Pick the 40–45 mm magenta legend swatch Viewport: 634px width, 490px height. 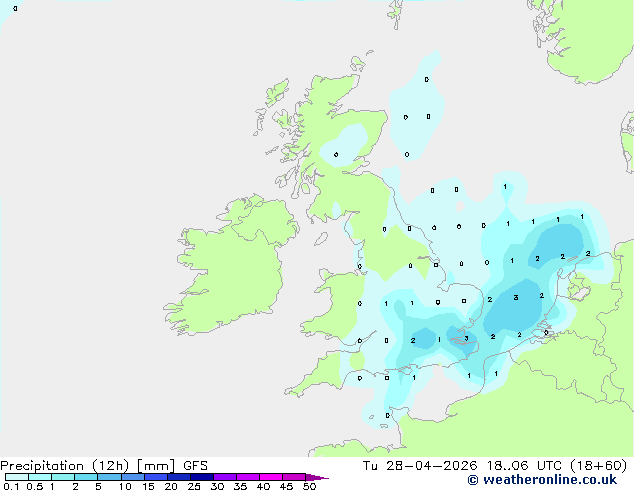coord(271,477)
